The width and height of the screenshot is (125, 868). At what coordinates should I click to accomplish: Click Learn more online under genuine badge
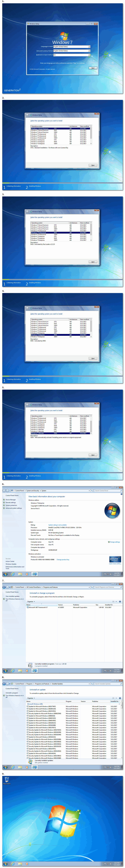[x=115, y=563]
